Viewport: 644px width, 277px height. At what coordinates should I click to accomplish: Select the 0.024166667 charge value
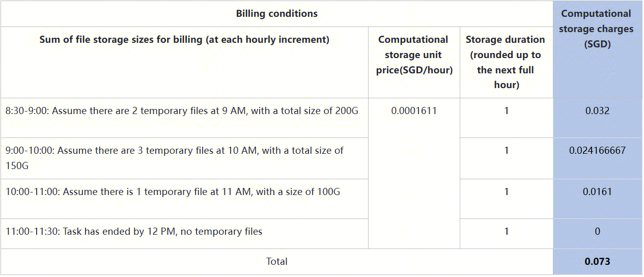597,151
